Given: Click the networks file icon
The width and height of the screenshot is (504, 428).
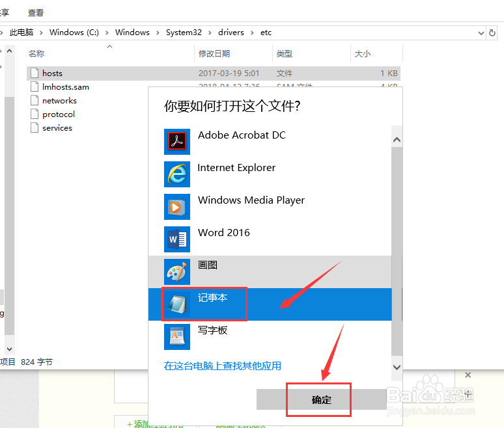Looking at the screenshot, I should 35,100.
